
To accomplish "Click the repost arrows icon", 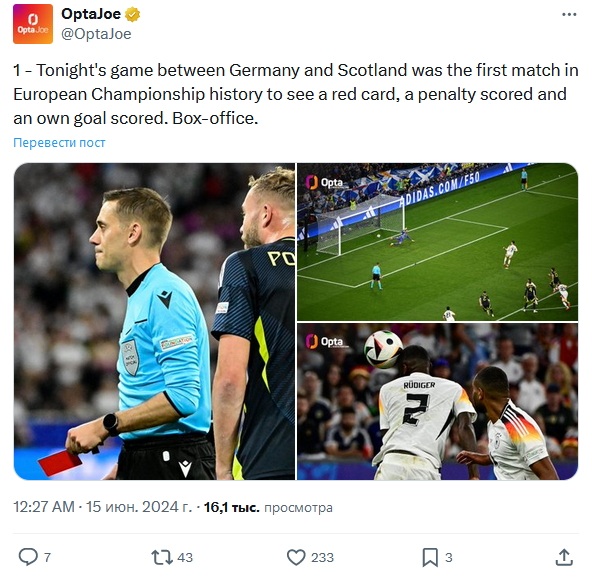I will (162, 557).
